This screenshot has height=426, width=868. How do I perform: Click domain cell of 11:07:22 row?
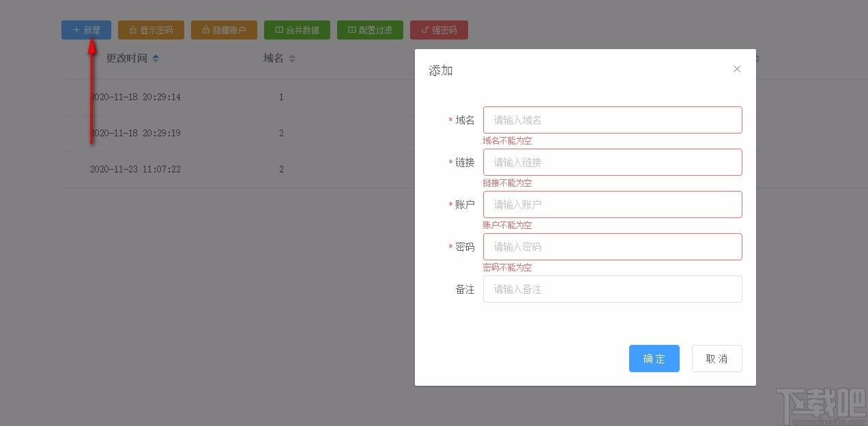(281, 170)
